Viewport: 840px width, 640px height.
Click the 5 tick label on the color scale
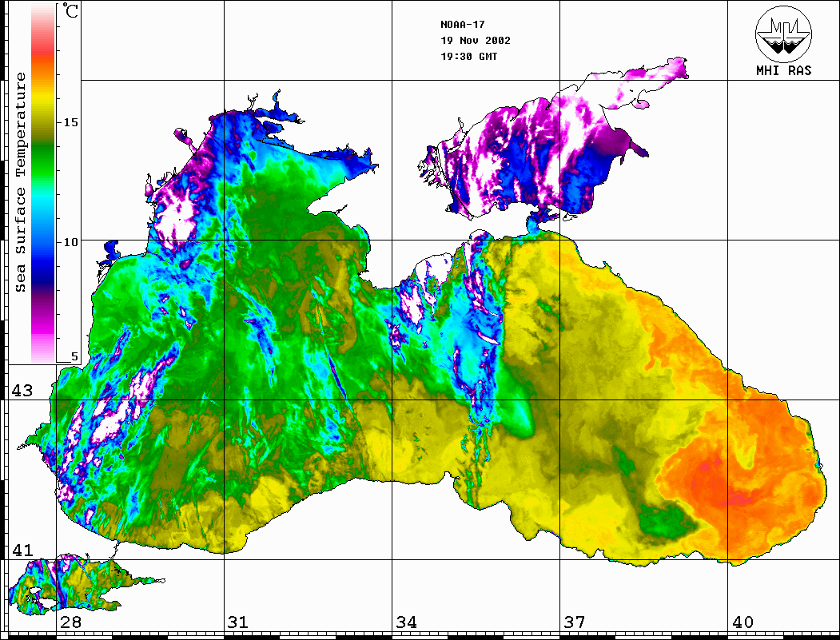tap(74, 357)
